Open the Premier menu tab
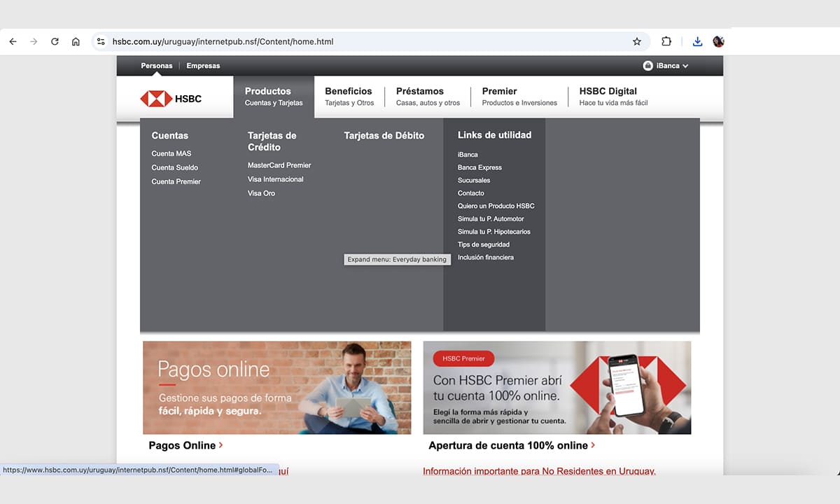Image resolution: width=840 pixels, height=504 pixels. (x=519, y=97)
